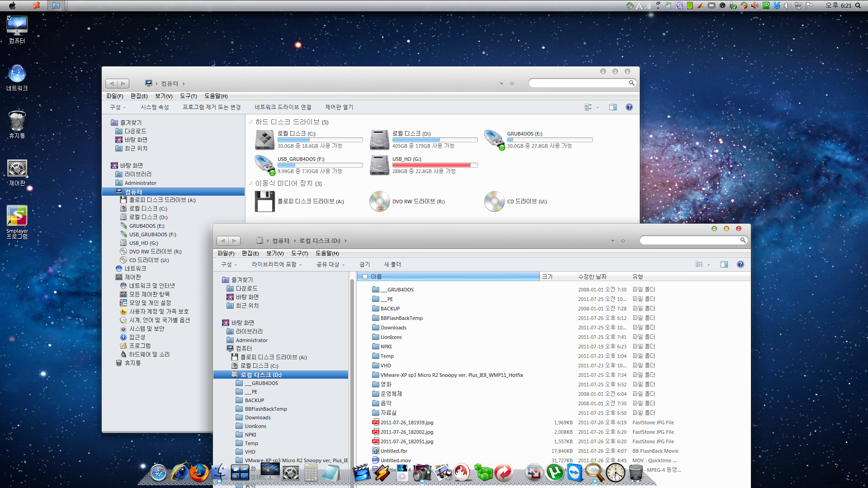Viewport: 868px width, 488px height.
Task: Click the 시스템 속성 button
Action: [155, 107]
